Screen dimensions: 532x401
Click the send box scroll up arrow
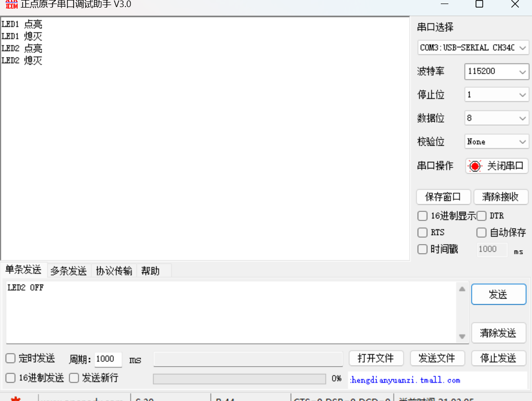click(462, 289)
